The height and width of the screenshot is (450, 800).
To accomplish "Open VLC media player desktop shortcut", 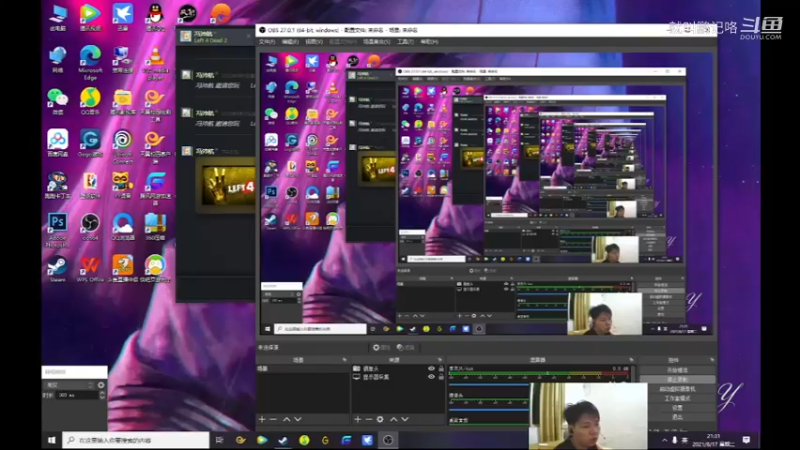I will point(155,63).
